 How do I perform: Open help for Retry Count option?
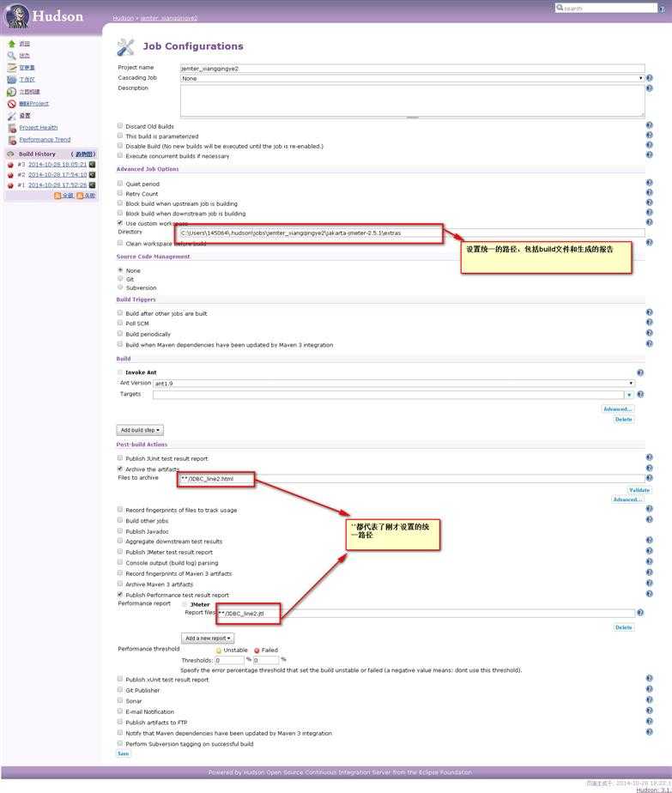pos(650,192)
